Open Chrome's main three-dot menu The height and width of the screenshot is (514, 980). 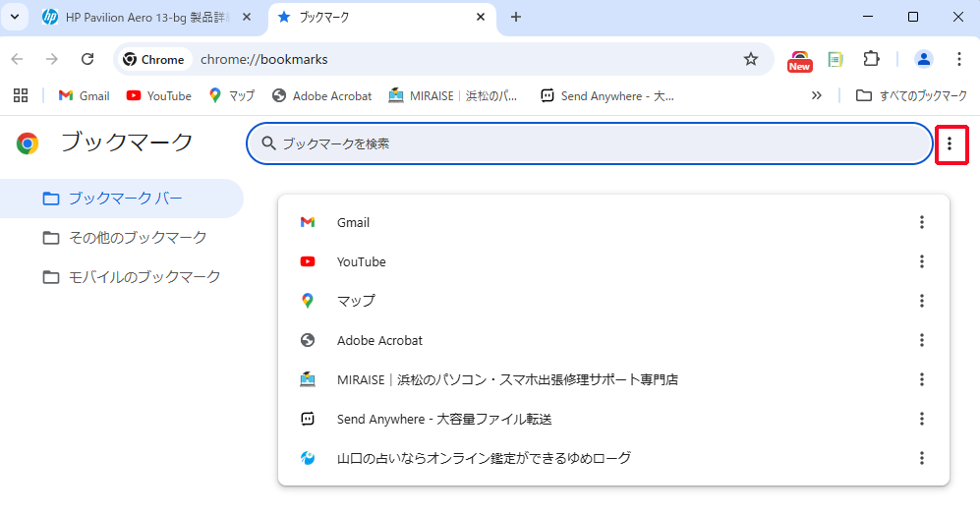tap(958, 59)
